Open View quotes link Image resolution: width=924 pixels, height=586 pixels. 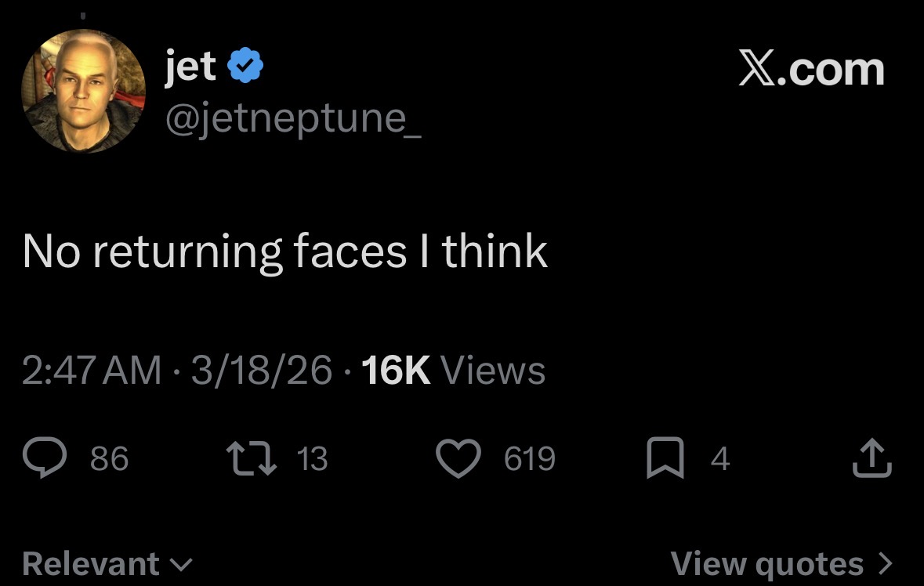[766, 563]
